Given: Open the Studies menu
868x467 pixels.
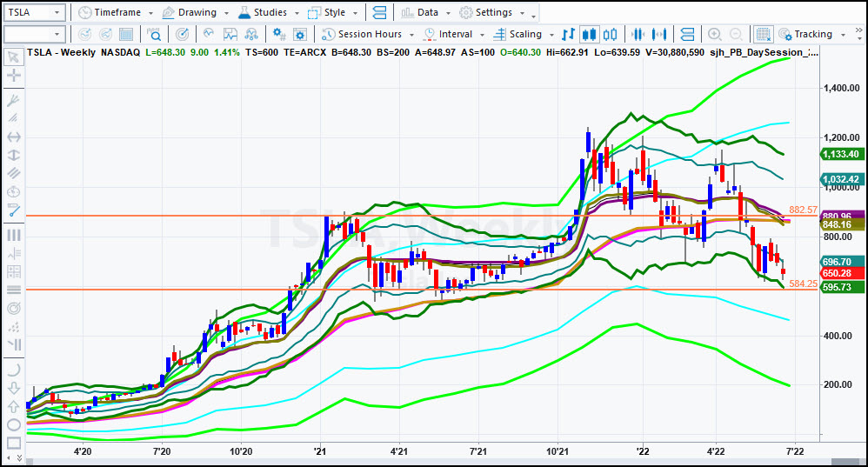Looking at the screenshot, I should point(269,12).
